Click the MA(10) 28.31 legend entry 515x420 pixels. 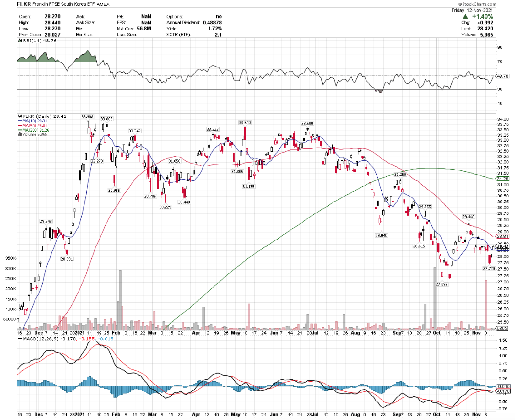pos(33,121)
